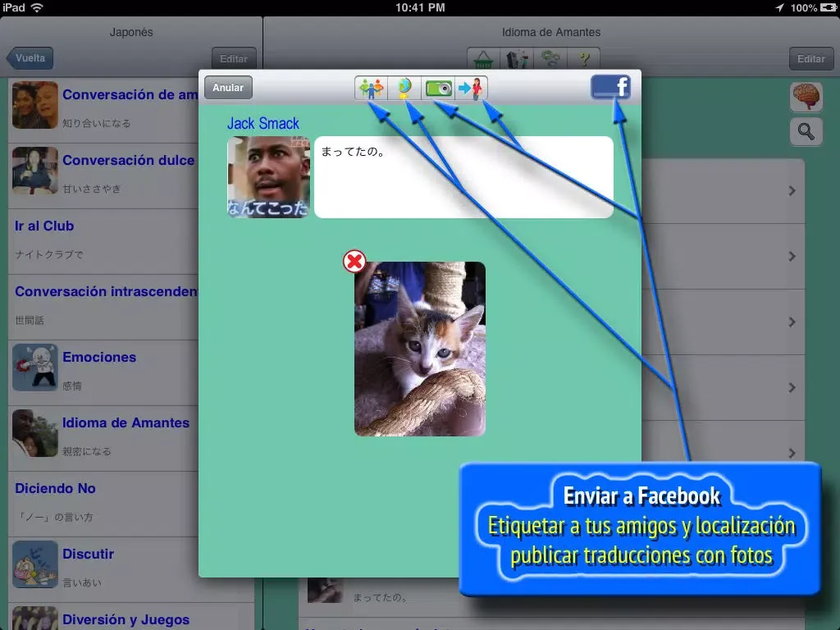
Task: Tap the battery indicator in status bar
Action: coord(829,7)
